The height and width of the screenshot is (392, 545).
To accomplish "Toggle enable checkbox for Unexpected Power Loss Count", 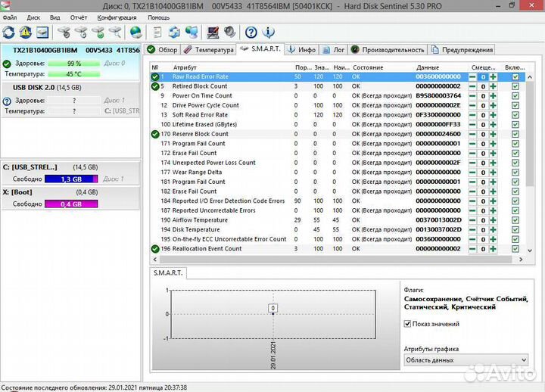I will coord(515,163).
